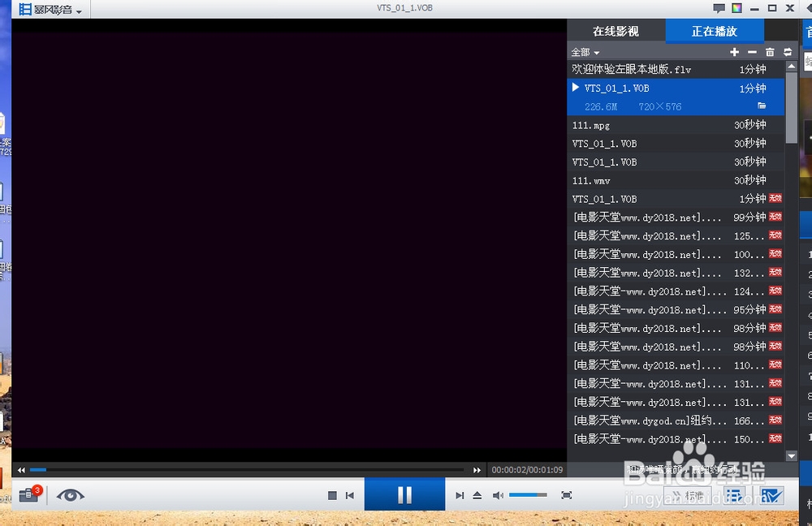Adjust the volume slider
The image size is (812, 526).
(528, 495)
